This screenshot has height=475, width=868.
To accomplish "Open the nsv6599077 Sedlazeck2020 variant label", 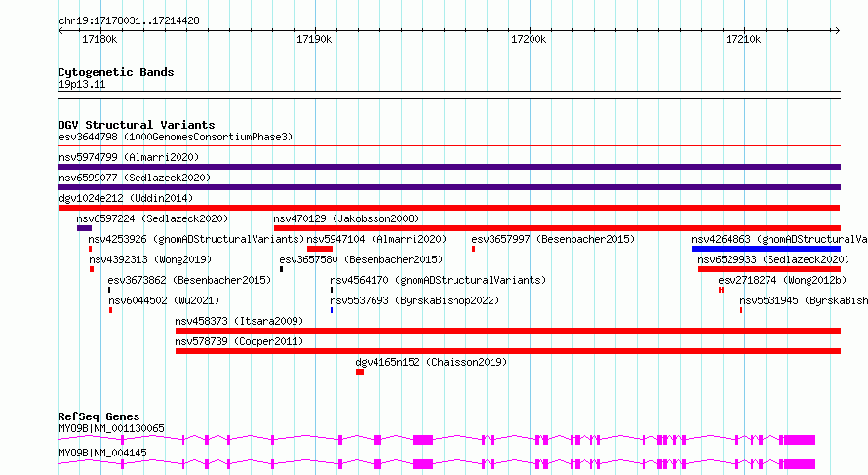I will pyautogui.click(x=135, y=178).
